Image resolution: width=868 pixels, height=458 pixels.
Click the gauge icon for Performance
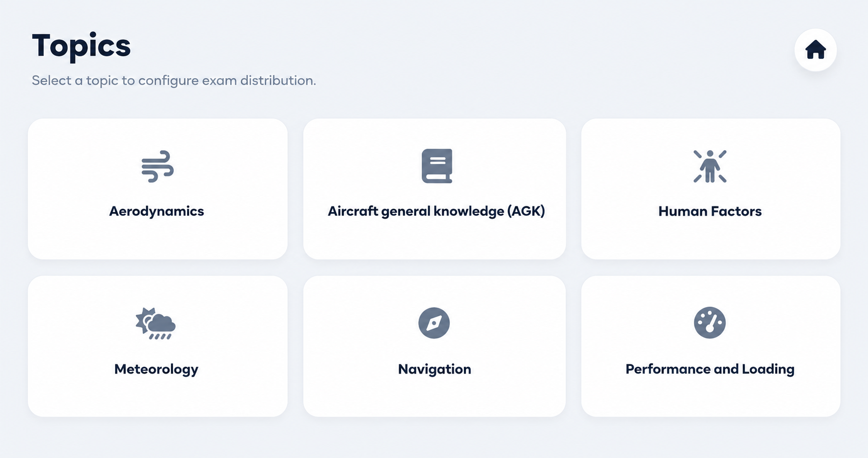[710, 323]
